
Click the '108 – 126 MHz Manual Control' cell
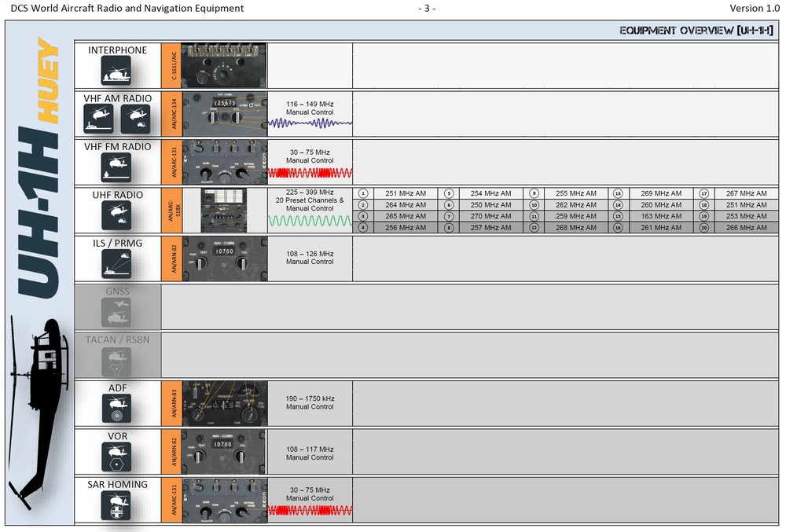[310, 258]
